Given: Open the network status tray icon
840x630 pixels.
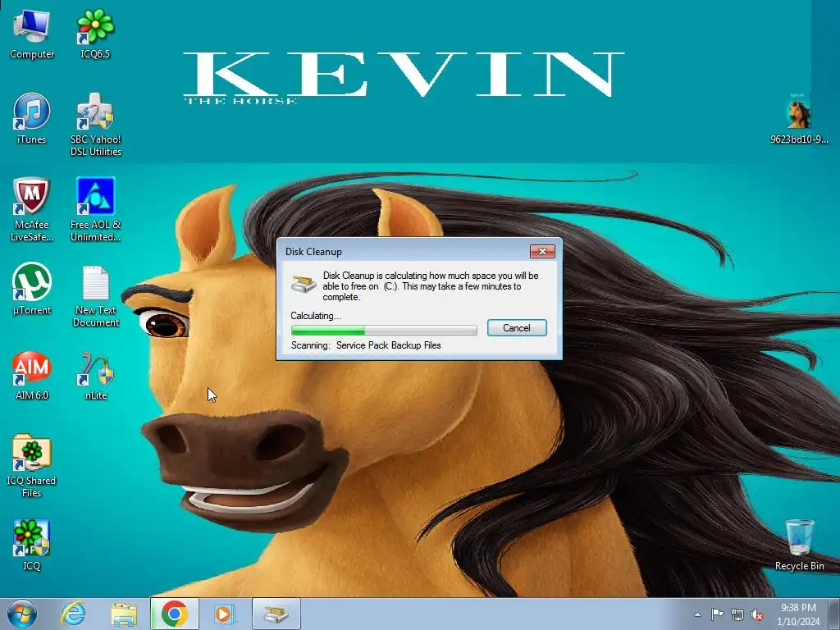Looking at the screenshot, I should 737,614.
